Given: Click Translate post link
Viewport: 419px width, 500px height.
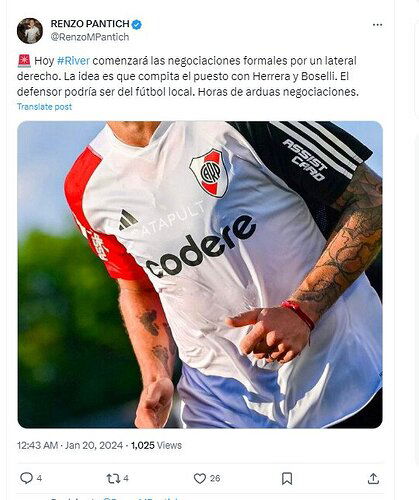Looking at the screenshot, I should click(44, 107).
